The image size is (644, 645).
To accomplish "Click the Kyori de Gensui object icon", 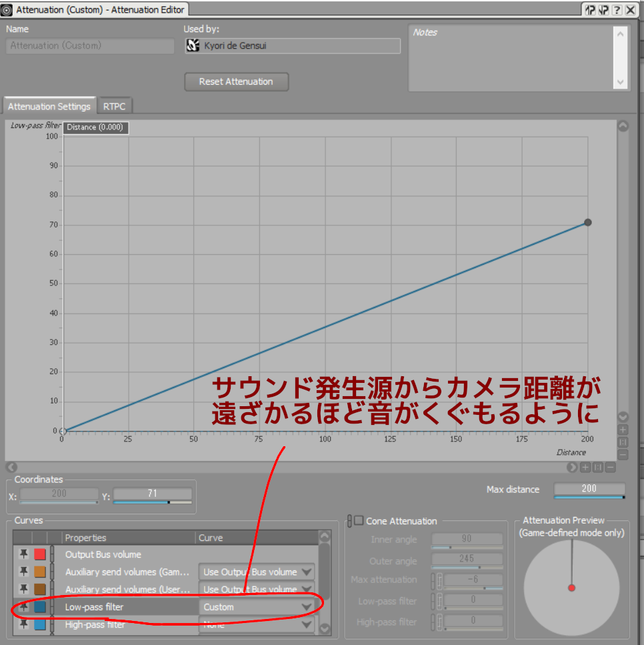I will [x=193, y=45].
